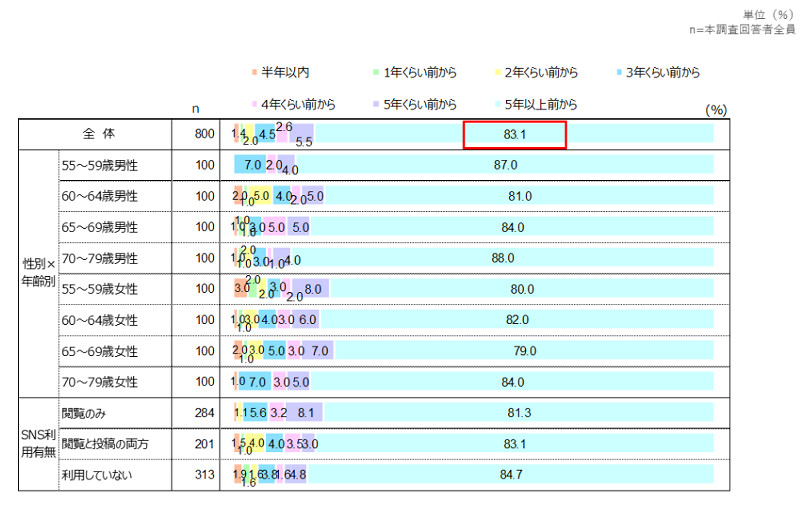The image size is (800, 513).
Task: Click the 5年くらい前から legend swatch
Action: click(x=376, y=104)
